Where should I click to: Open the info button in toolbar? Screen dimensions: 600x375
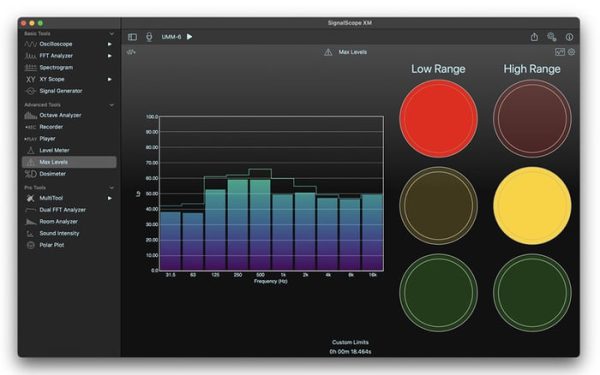point(569,37)
